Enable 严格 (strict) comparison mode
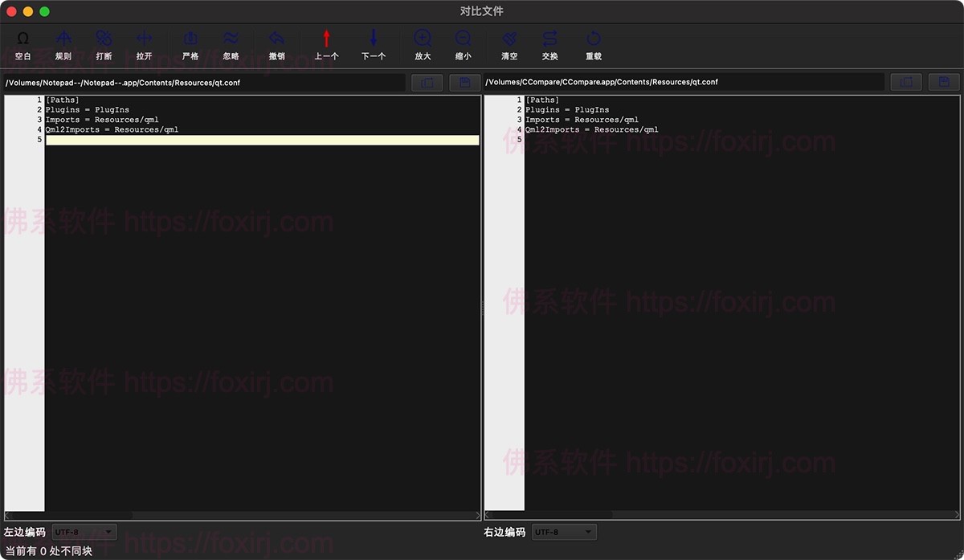Screen dimensions: 964x560 (190, 40)
